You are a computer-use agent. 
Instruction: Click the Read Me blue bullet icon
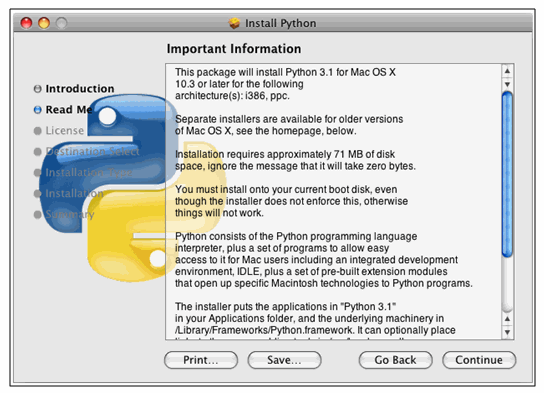(x=37, y=110)
